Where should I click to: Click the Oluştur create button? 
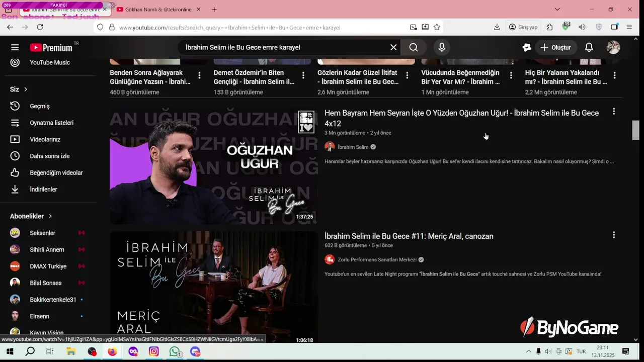pos(555,47)
